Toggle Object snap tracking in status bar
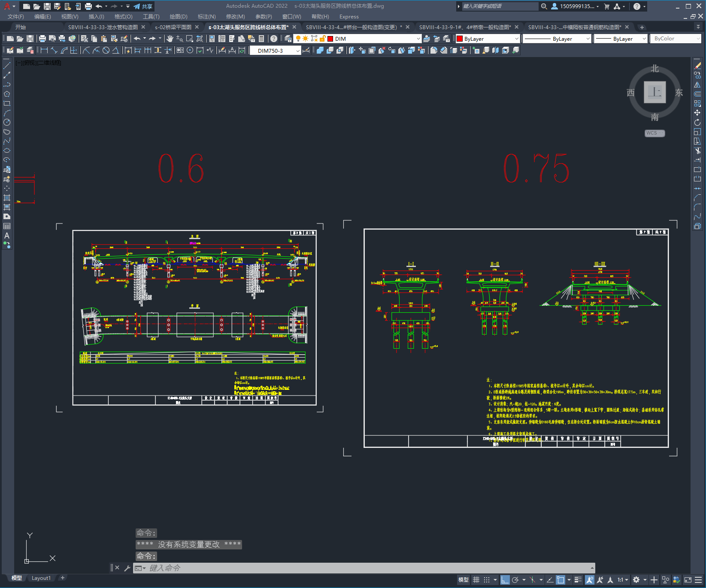 tap(550, 580)
